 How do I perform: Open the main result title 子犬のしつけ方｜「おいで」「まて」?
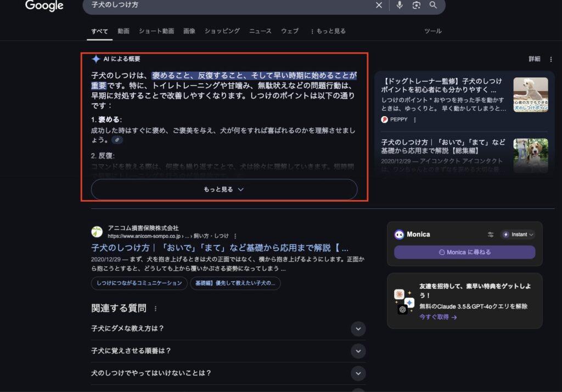pyautogui.click(x=220, y=248)
